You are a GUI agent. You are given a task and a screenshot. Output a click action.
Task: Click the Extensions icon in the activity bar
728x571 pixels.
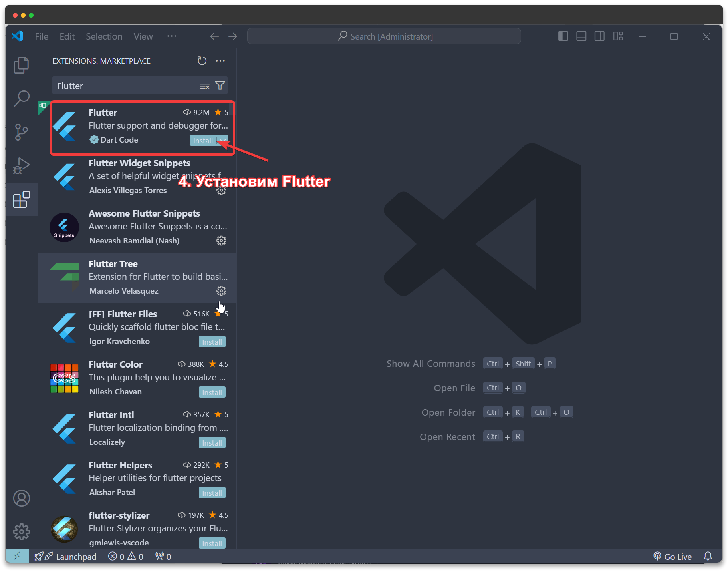click(21, 199)
